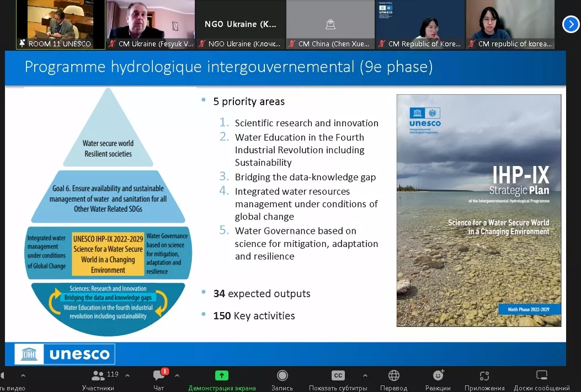Open the Chat (Чат) panel
This screenshot has height=392, width=581.
[159, 379]
